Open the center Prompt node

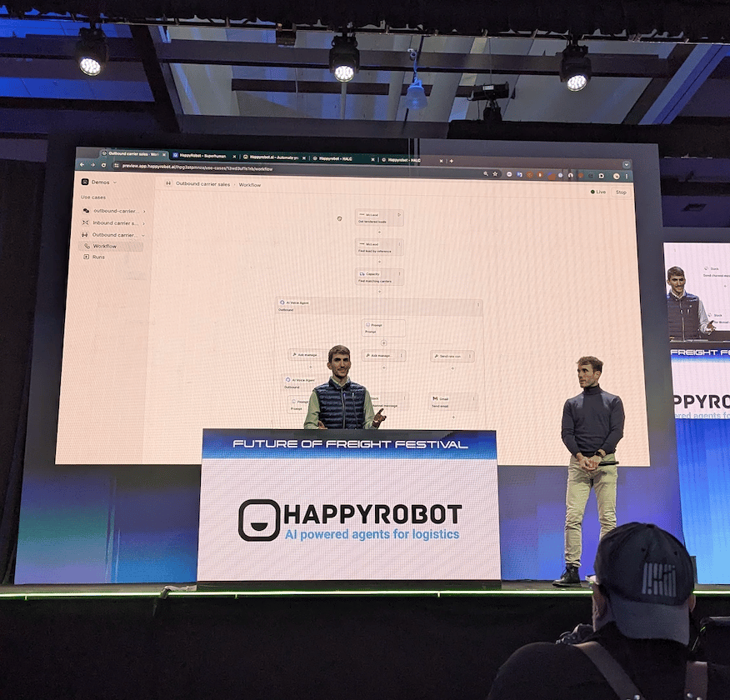point(383,328)
